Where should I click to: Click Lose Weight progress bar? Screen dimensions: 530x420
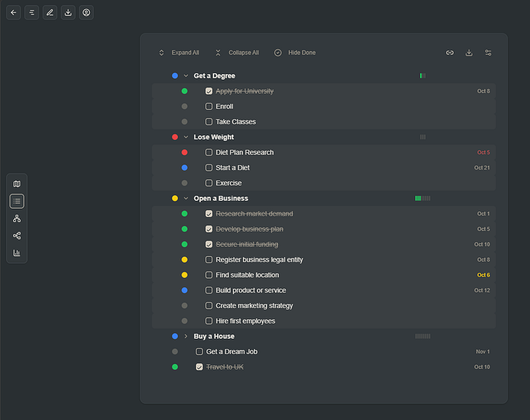coord(423,136)
